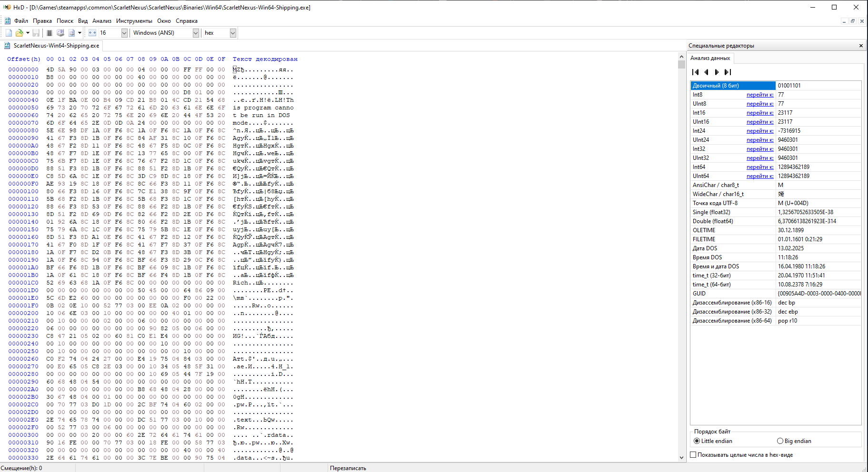This screenshot has width=868, height=472.
Task: Open the Правка menu
Action: click(x=42, y=21)
